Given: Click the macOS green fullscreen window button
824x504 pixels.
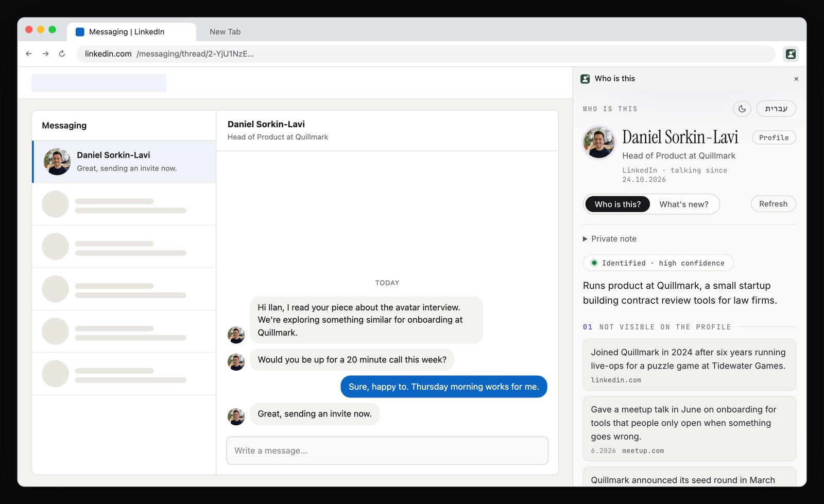Looking at the screenshot, I should click(52, 29).
